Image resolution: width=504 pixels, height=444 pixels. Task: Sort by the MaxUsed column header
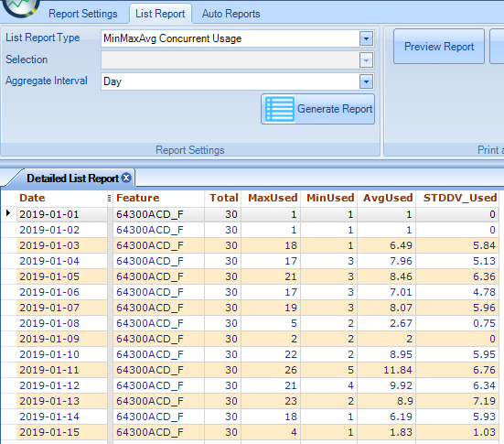273,198
